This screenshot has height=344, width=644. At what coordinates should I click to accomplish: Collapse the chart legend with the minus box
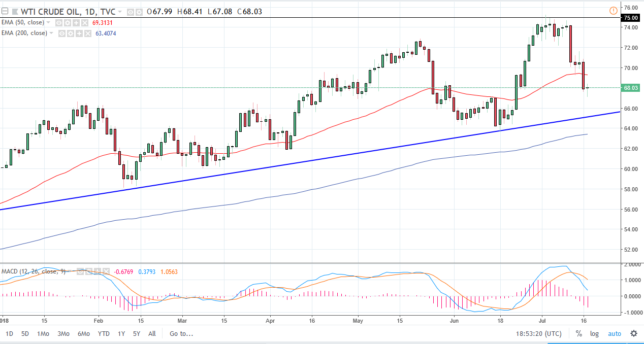pos(4,10)
